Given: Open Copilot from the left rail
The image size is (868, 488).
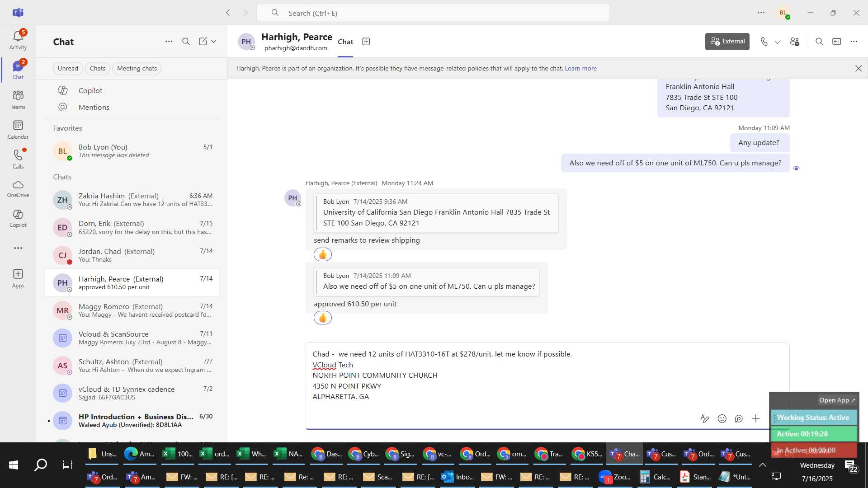Looking at the screenshot, I should pyautogui.click(x=18, y=218).
